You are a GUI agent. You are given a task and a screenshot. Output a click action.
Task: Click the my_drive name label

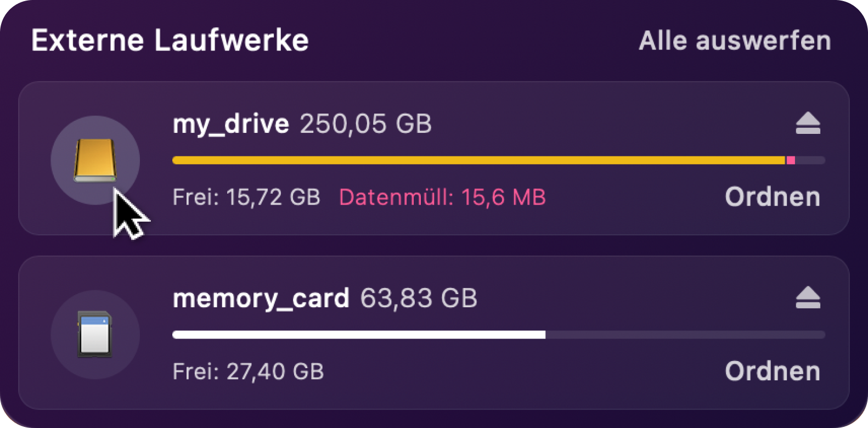(x=231, y=125)
